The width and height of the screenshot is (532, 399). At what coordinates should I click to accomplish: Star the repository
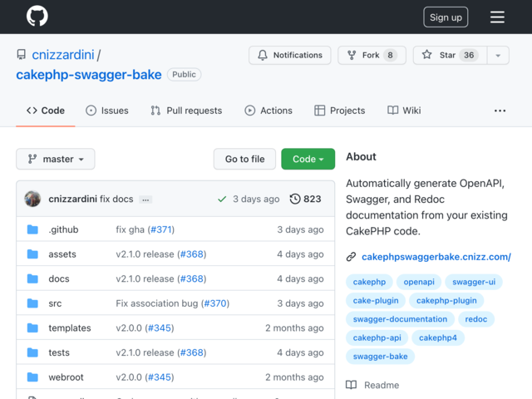coord(450,55)
